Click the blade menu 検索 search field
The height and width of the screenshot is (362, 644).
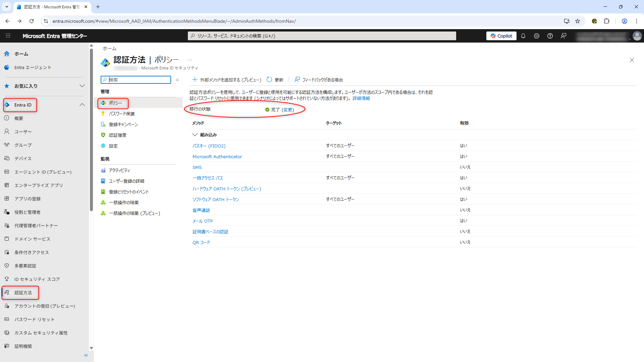tap(139, 80)
